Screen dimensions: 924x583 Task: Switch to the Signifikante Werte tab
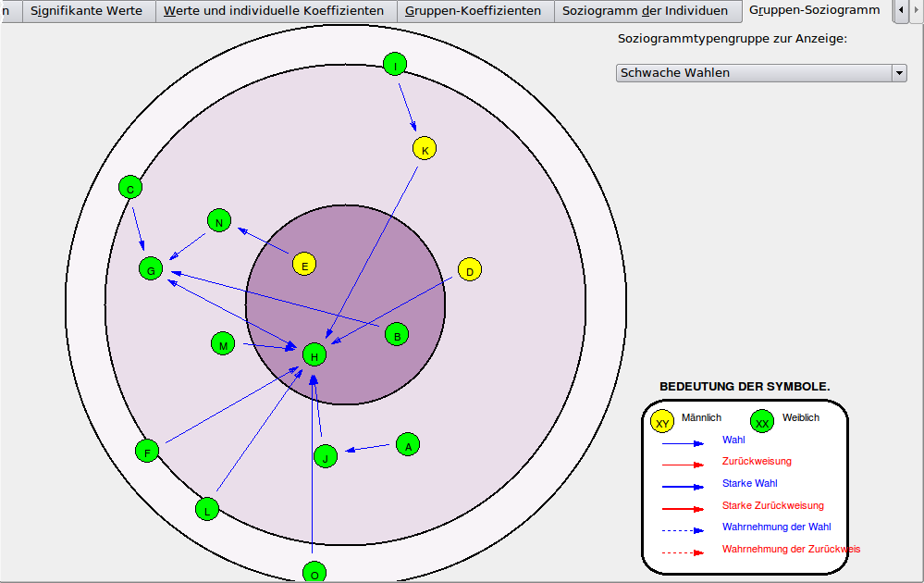(87, 11)
